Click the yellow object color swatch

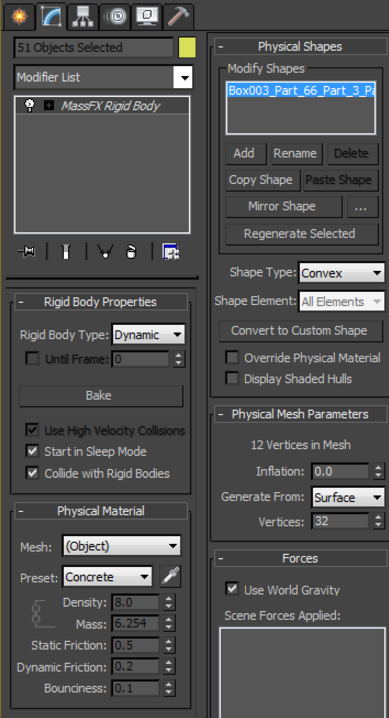click(x=187, y=48)
